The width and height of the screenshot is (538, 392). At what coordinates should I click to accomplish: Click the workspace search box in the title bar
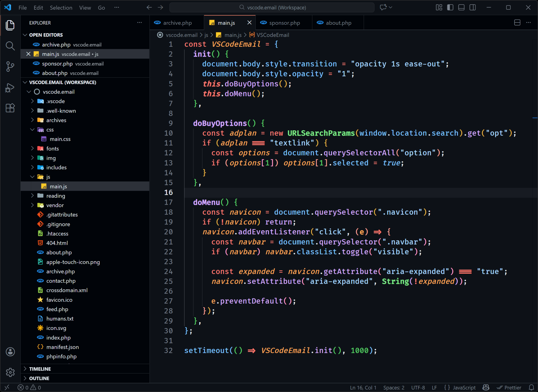[272, 7]
